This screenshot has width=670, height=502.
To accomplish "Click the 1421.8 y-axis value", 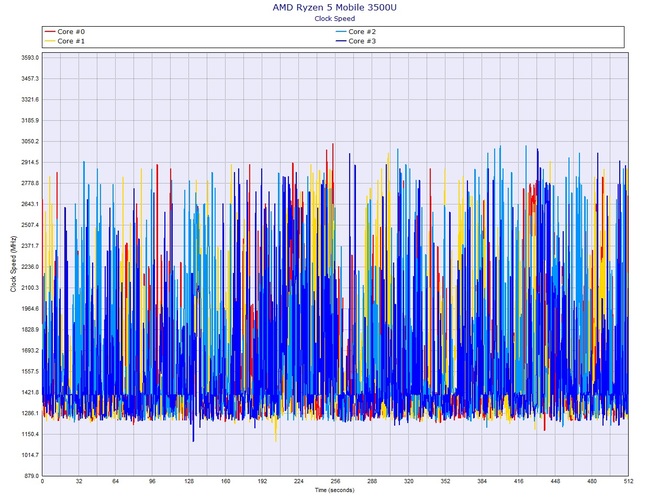I will click(x=30, y=393).
